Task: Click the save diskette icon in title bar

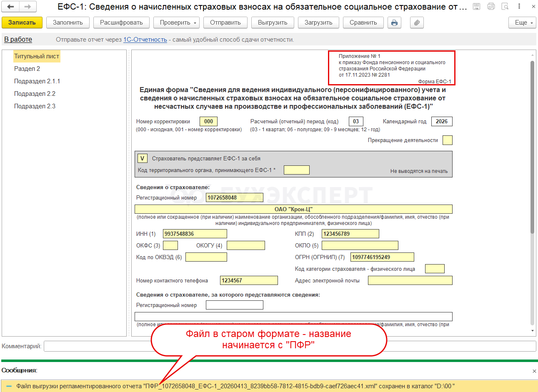Action: coord(477,7)
